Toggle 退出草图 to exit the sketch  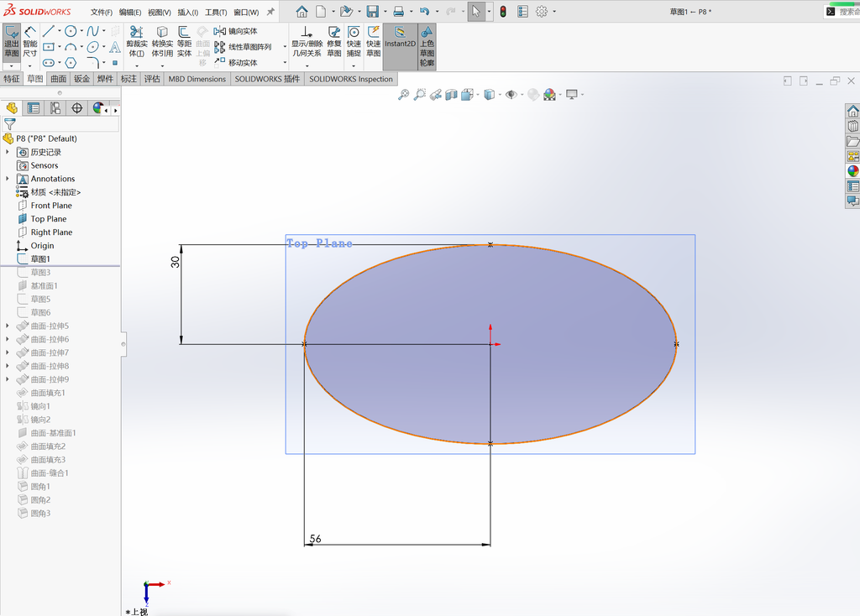click(x=12, y=42)
